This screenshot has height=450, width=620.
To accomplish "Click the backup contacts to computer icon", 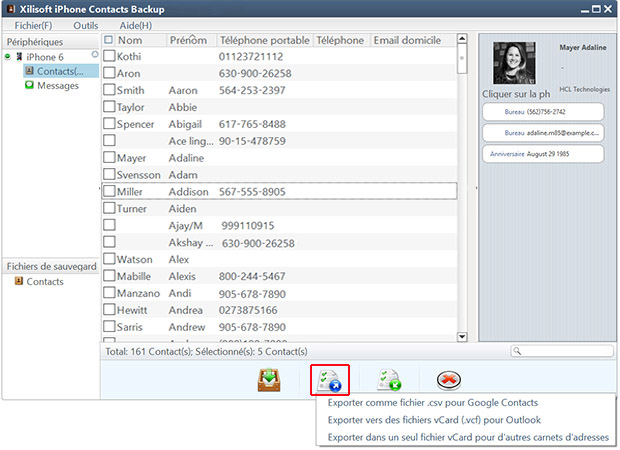I will (269, 380).
